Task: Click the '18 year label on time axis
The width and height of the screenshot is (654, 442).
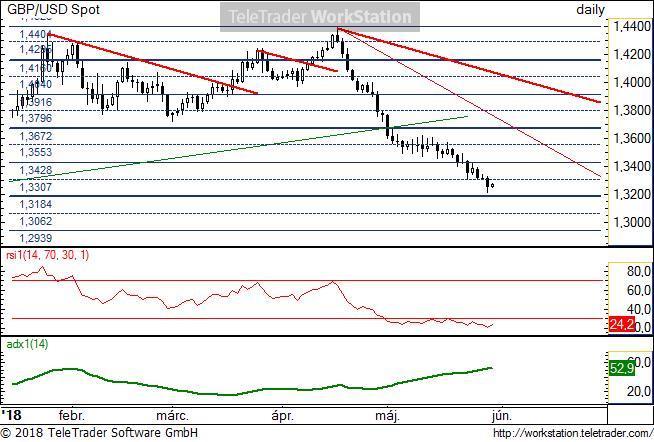Action: coord(11,415)
